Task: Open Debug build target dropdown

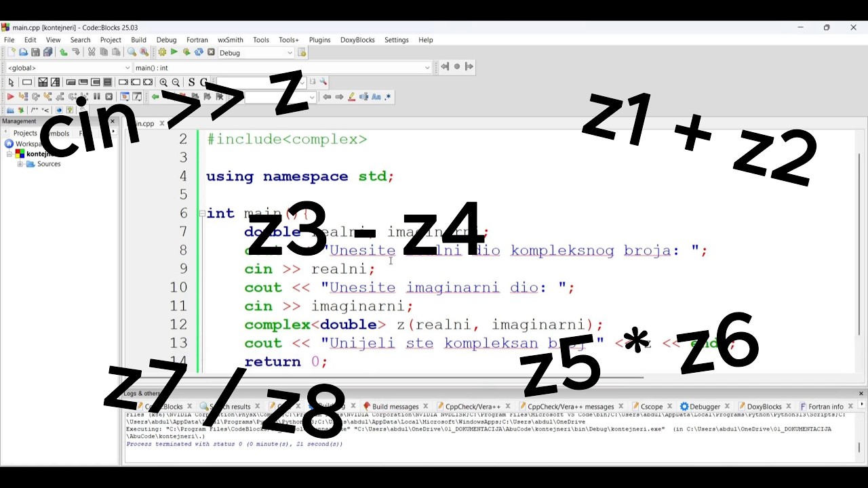Action: (x=256, y=52)
